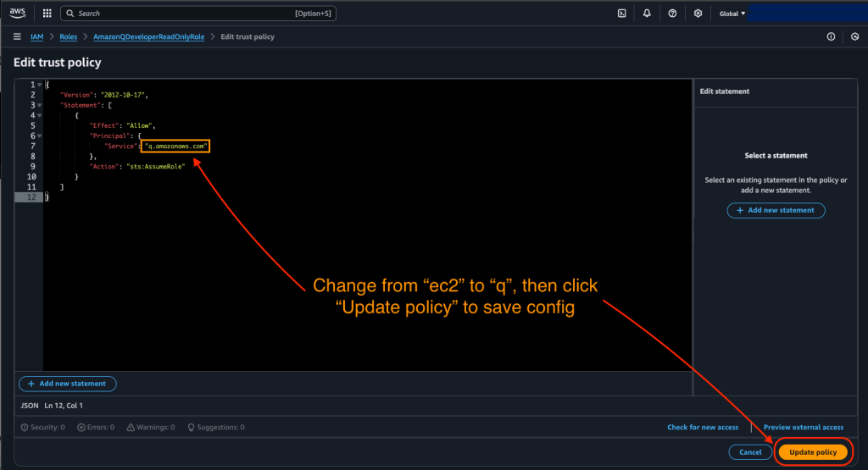Click the Edit statement panel heading
This screenshot has height=470, width=868.
click(724, 91)
